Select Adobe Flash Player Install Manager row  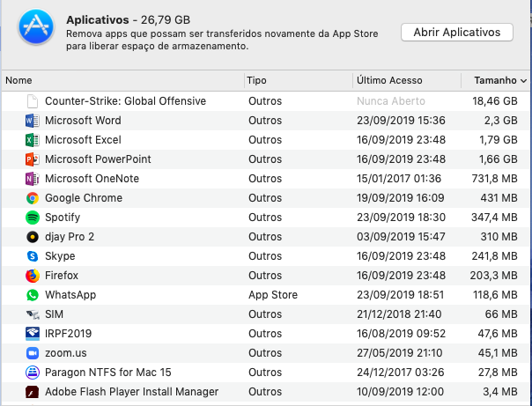click(x=131, y=392)
